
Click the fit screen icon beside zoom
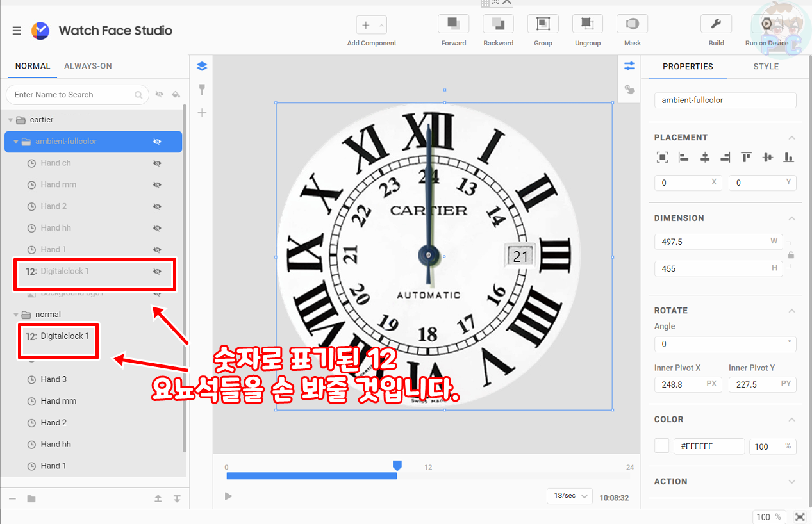[x=800, y=517]
